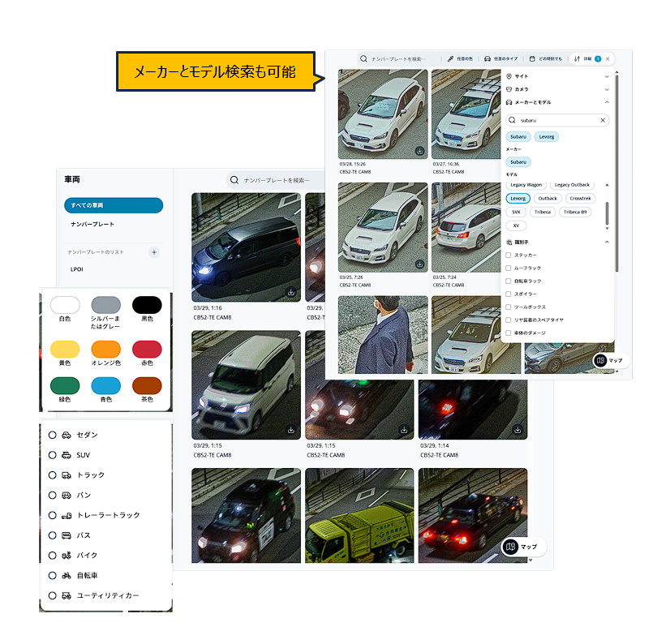Pick the orange オレンジ色 color swatch
Screen dimensions: 670x644
(106, 349)
